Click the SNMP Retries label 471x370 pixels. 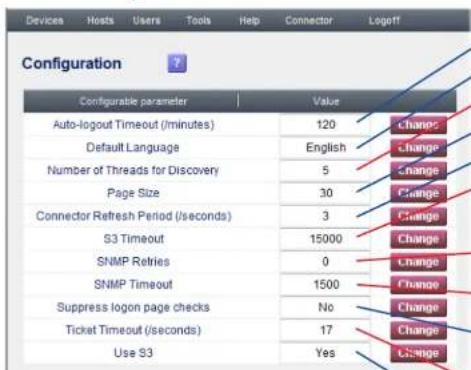click(133, 262)
